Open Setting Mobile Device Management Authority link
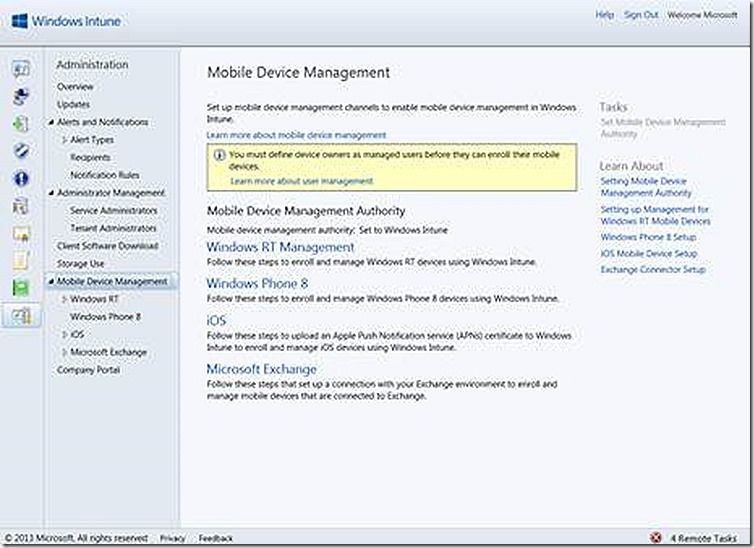The height and width of the screenshot is (548, 754). pos(646,187)
